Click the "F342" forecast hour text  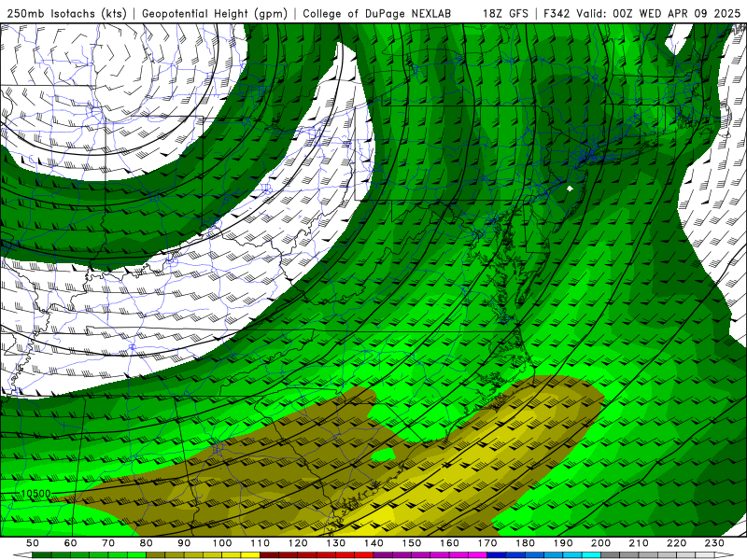[x=556, y=13]
